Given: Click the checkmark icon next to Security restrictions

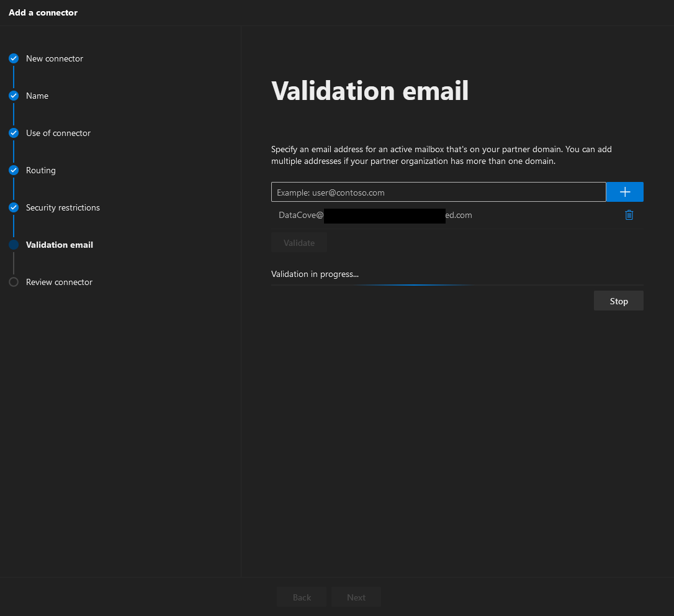Looking at the screenshot, I should point(14,207).
